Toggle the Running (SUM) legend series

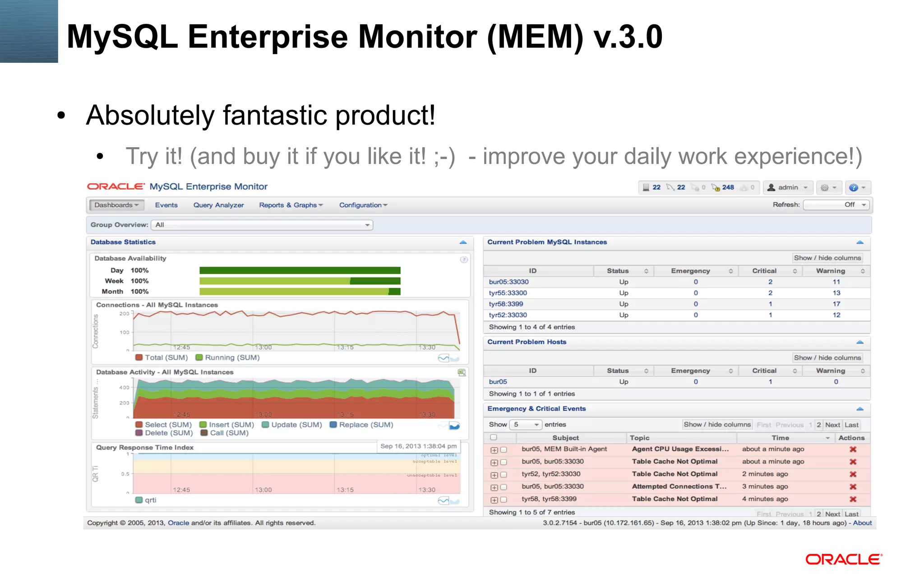point(228,357)
